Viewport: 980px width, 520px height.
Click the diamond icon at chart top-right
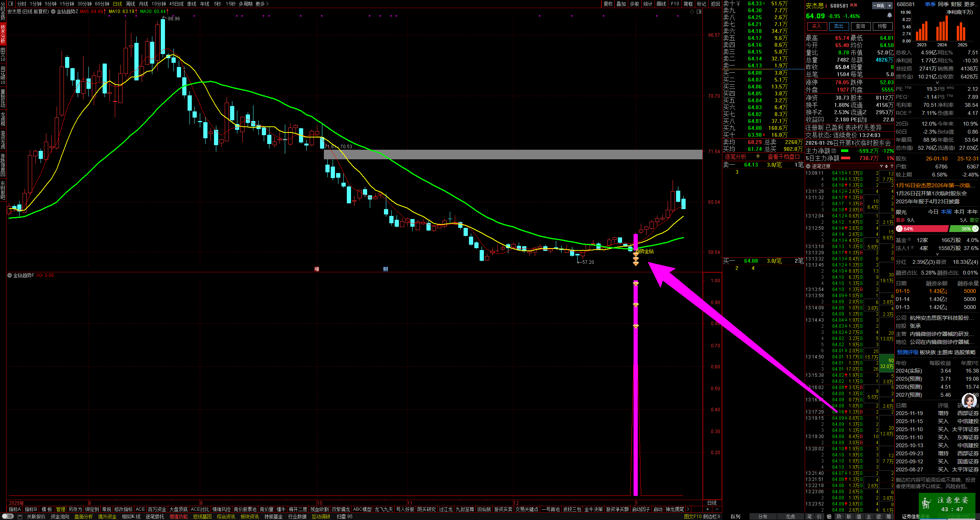click(692, 12)
